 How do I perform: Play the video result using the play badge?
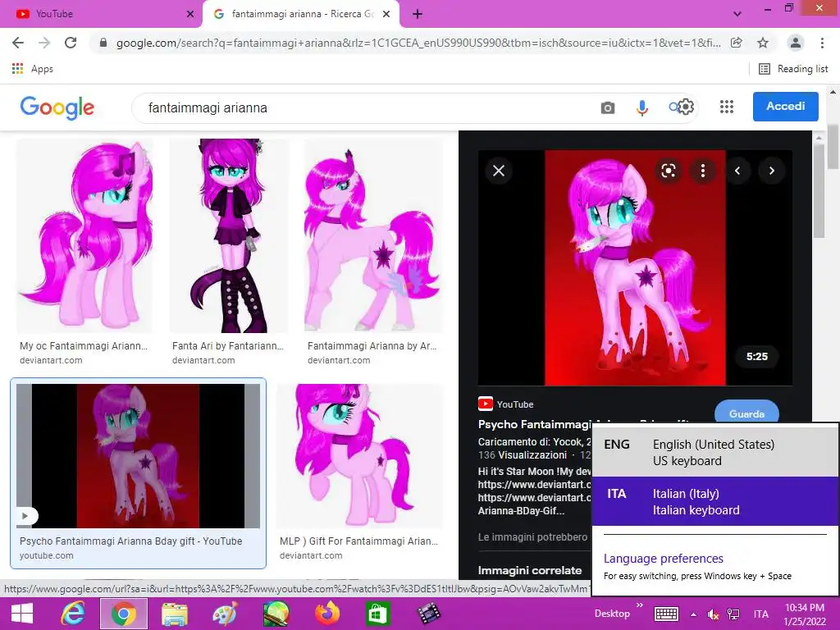(25, 516)
